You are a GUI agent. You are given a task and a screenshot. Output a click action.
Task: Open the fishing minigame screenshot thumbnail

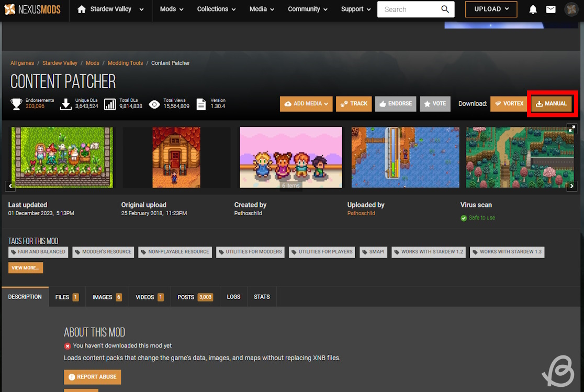click(x=405, y=157)
